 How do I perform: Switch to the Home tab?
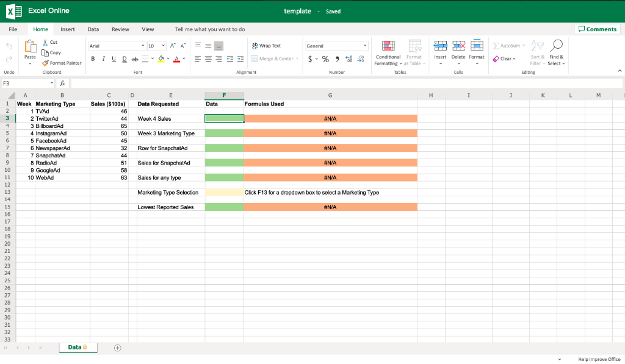pyautogui.click(x=40, y=29)
